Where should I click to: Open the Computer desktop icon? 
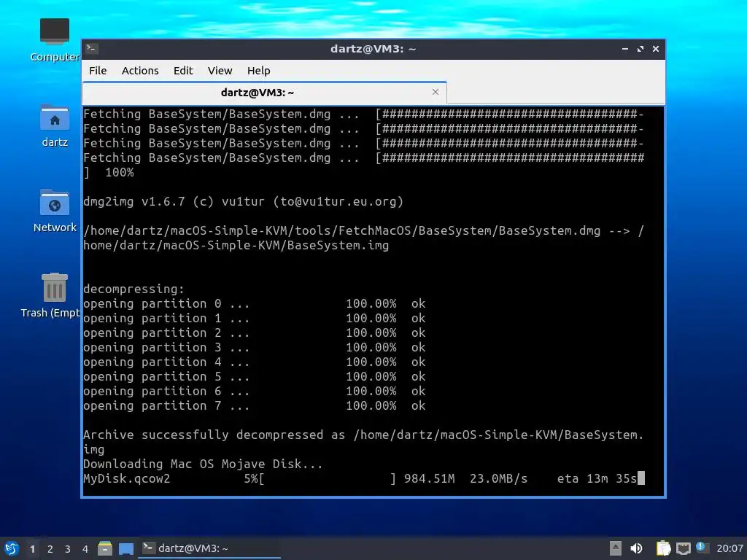(x=55, y=41)
